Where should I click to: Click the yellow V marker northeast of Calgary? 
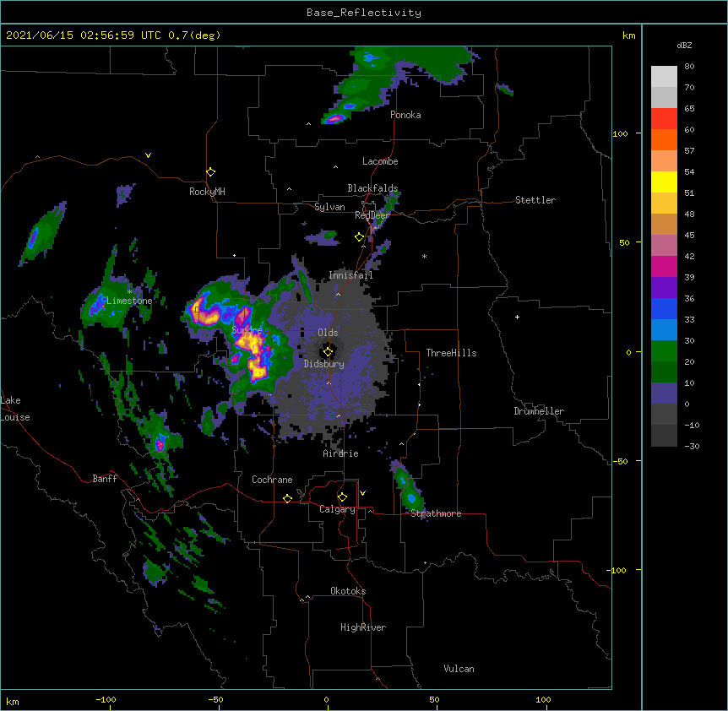(362, 493)
